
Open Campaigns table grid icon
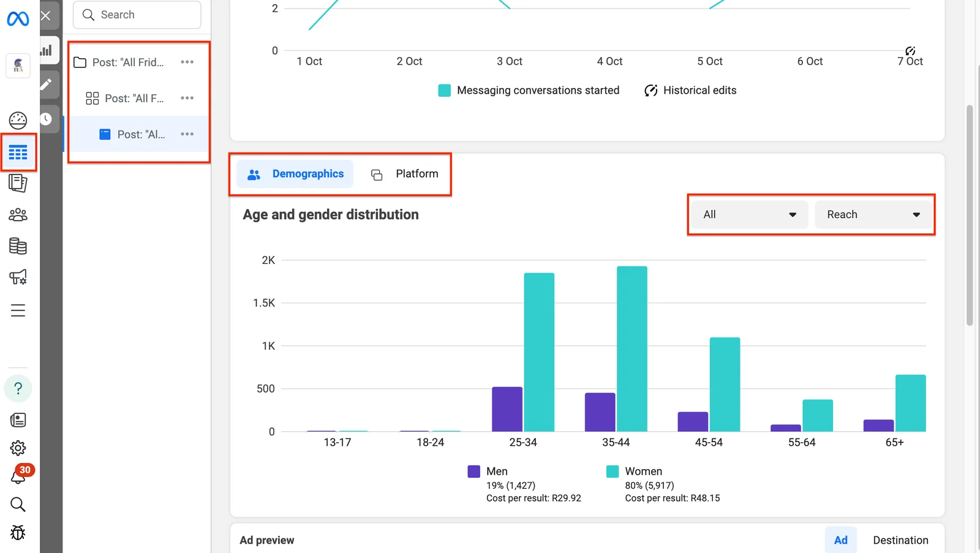click(x=18, y=152)
